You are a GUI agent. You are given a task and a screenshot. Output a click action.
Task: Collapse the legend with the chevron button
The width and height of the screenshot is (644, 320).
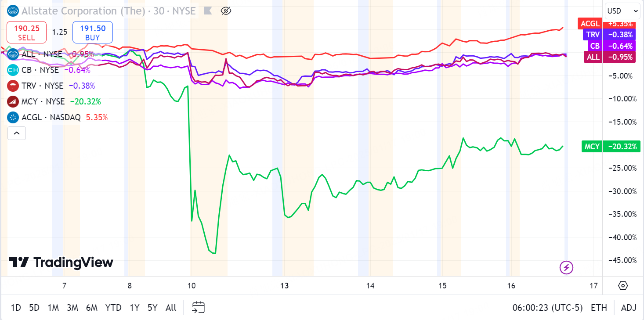coord(17,133)
